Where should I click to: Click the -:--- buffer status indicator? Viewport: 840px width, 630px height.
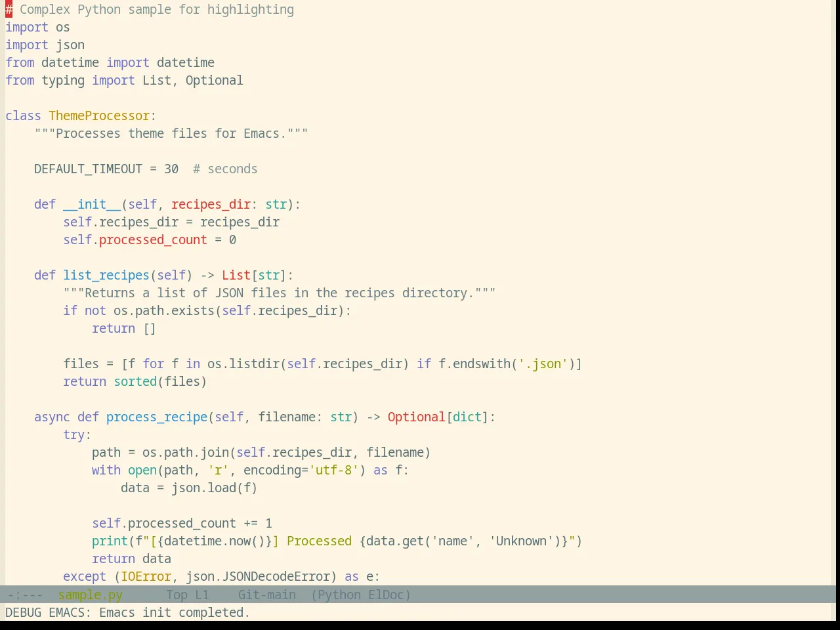24,595
